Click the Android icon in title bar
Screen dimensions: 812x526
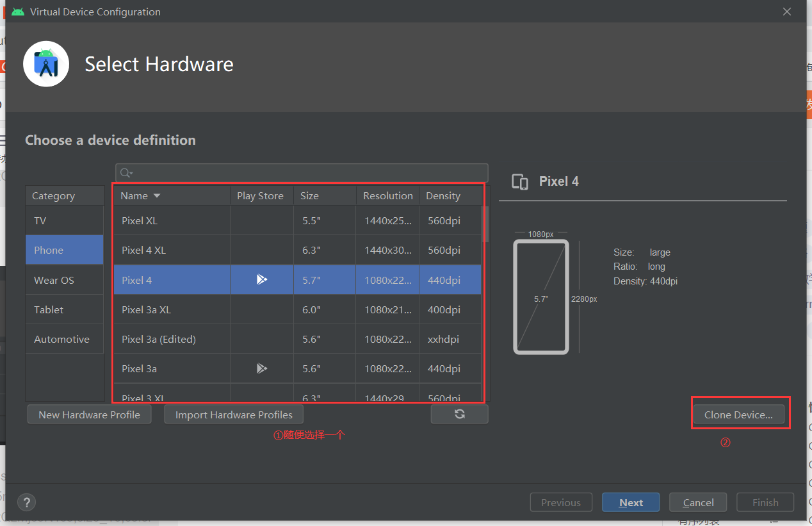tap(18, 12)
